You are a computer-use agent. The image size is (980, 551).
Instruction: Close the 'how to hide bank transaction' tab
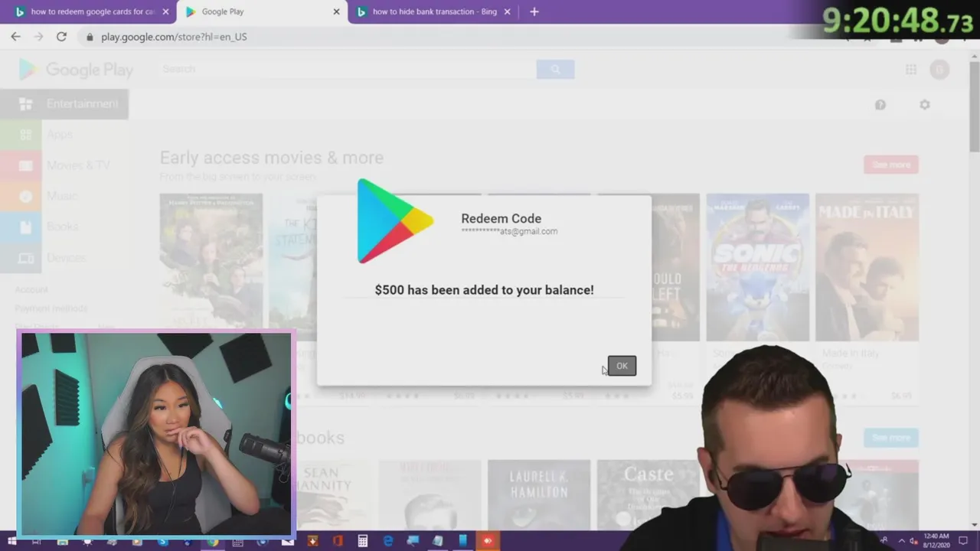pos(507,11)
